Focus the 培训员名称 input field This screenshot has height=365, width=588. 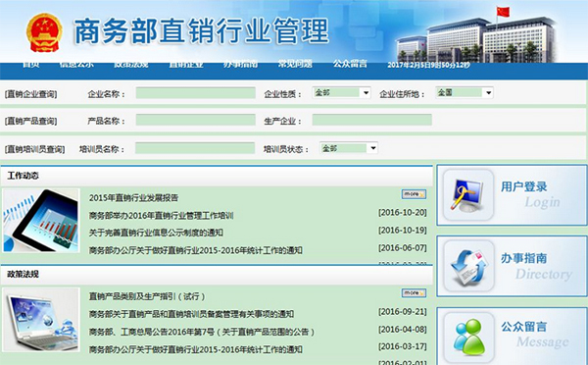pos(195,148)
